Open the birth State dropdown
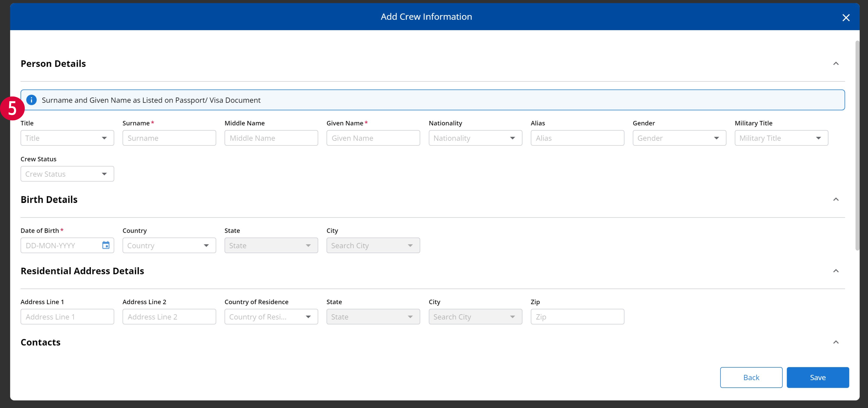The width and height of the screenshot is (868, 408). click(x=271, y=245)
